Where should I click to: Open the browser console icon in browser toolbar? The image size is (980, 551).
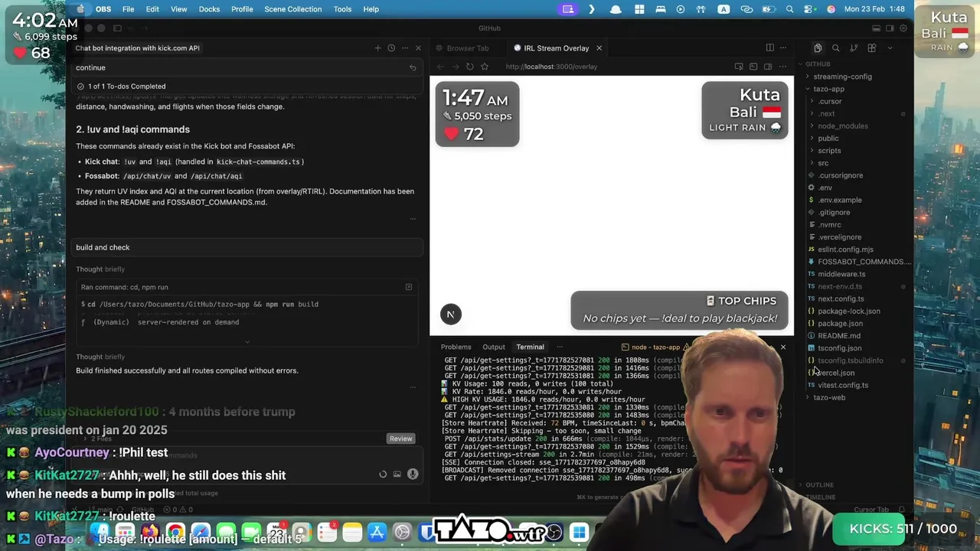point(753,67)
